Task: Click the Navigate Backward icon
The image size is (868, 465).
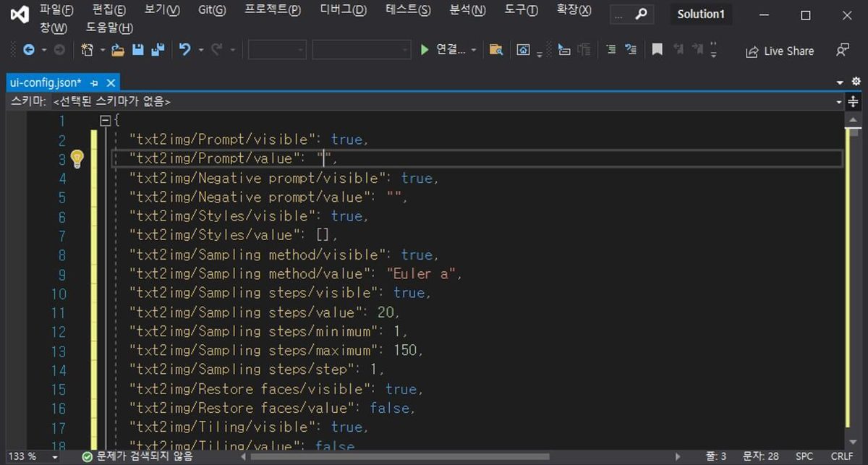Action: (x=29, y=50)
